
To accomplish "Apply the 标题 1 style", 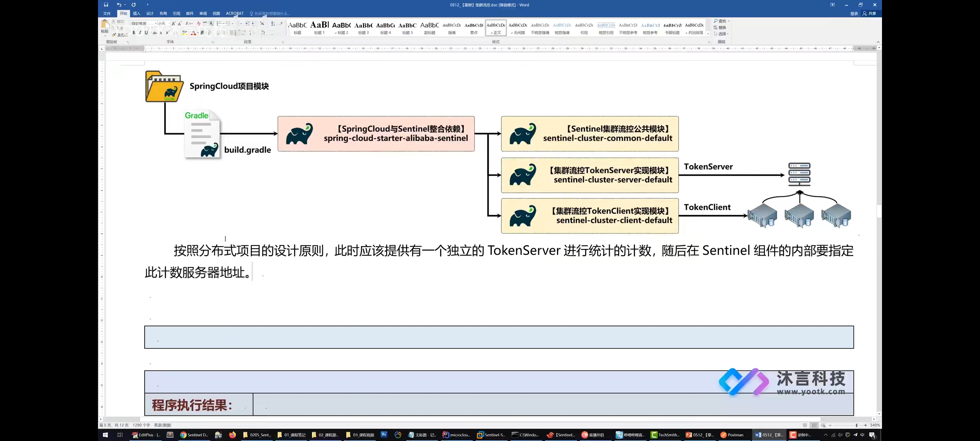I will (x=319, y=28).
